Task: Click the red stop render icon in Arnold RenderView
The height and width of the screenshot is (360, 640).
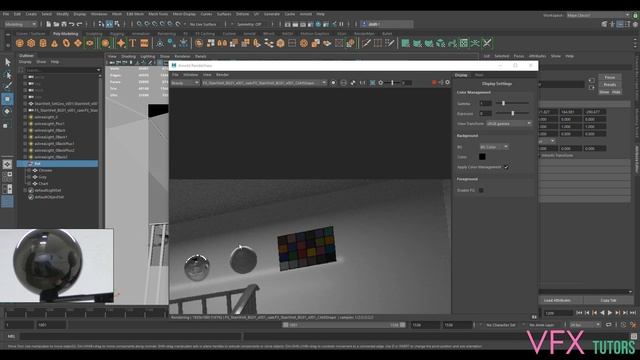Action: pos(434,82)
